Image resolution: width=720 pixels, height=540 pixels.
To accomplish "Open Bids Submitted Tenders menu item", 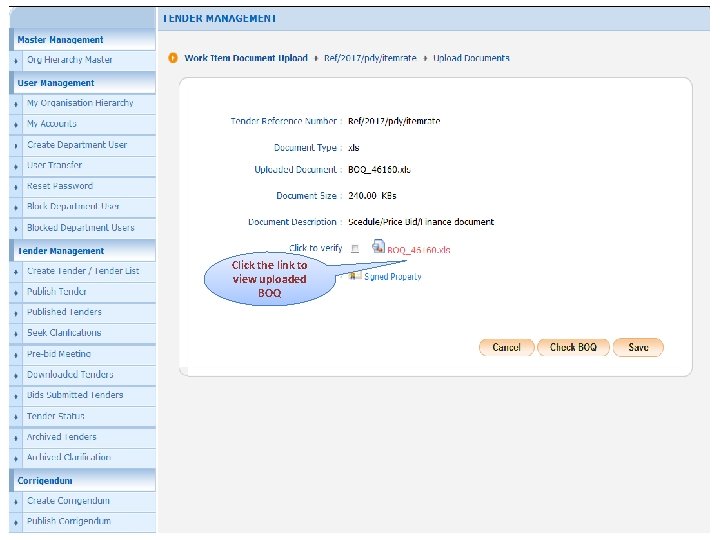I will [x=75, y=395].
